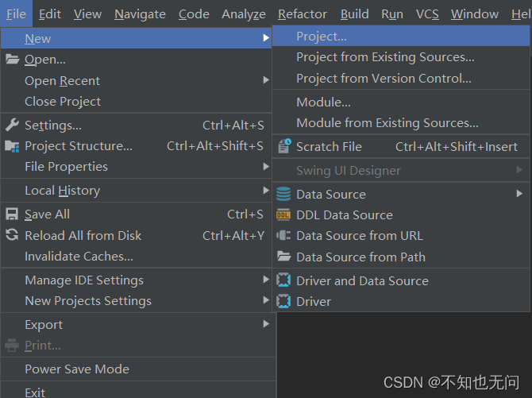Expand the Open Recent submenu arrow
532x398 pixels.
(266, 80)
